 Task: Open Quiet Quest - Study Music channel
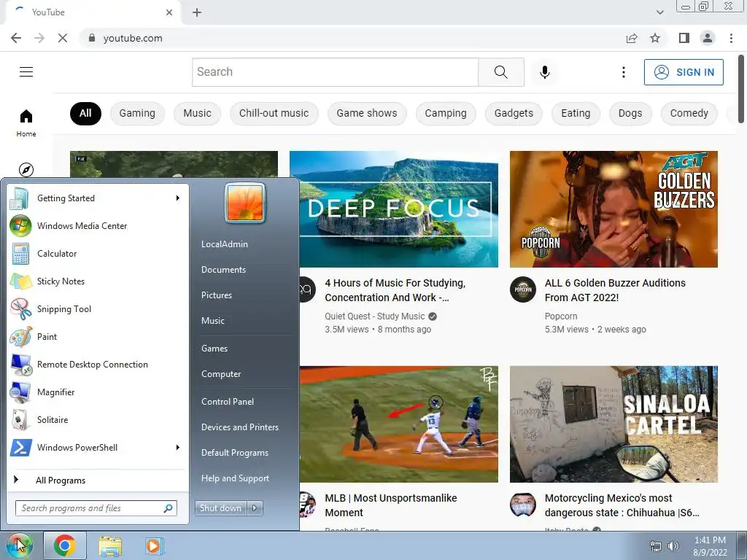point(374,316)
